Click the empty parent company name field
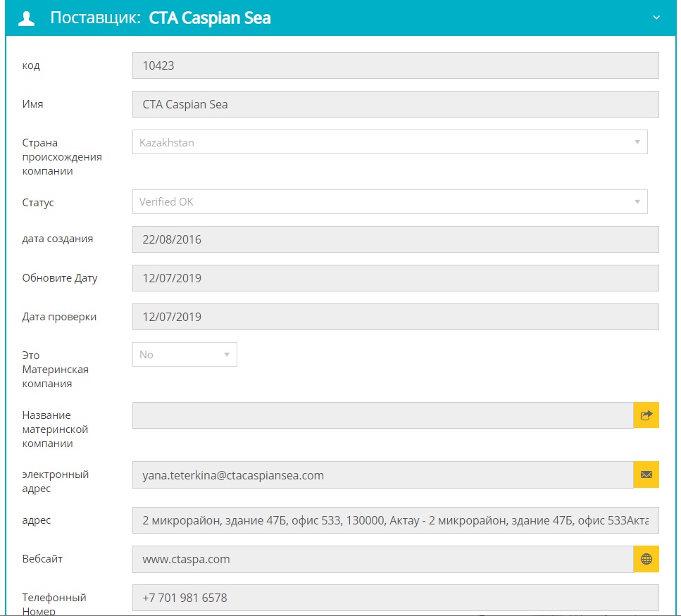681x616 pixels. [382, 415]
